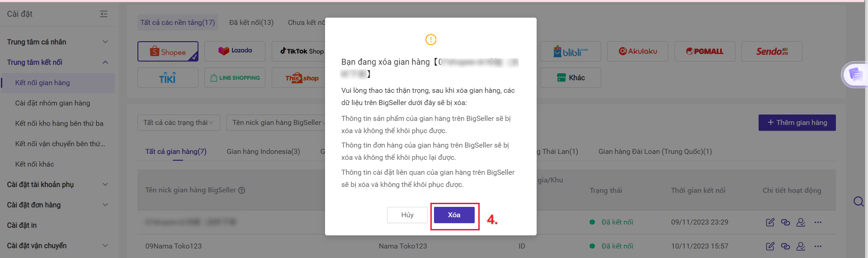Click edit icon for 09Nama Toko123 row
This screenshot has width=868, height=258.
click(770, 246)
